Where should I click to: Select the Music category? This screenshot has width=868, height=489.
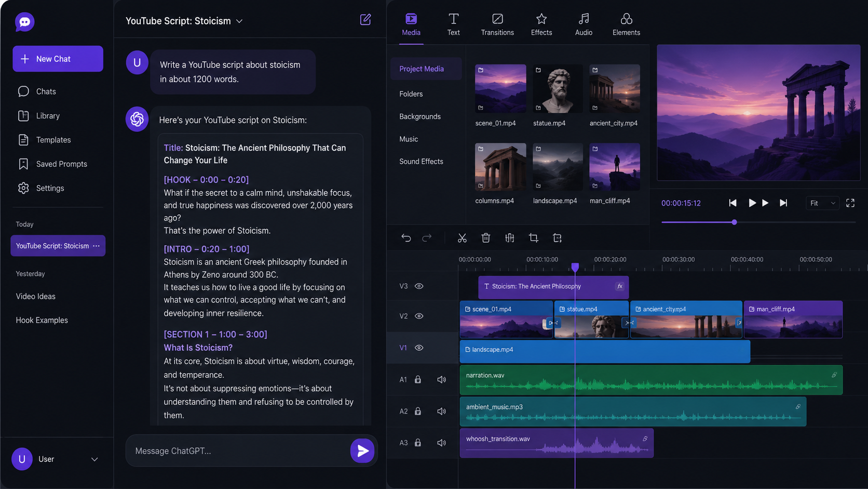[x=409, y=139]
